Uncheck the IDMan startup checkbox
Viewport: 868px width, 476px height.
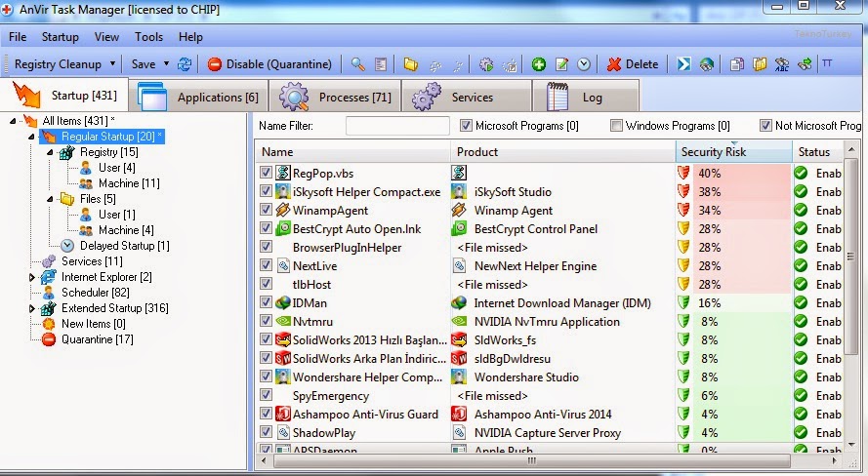coord(266,302)
